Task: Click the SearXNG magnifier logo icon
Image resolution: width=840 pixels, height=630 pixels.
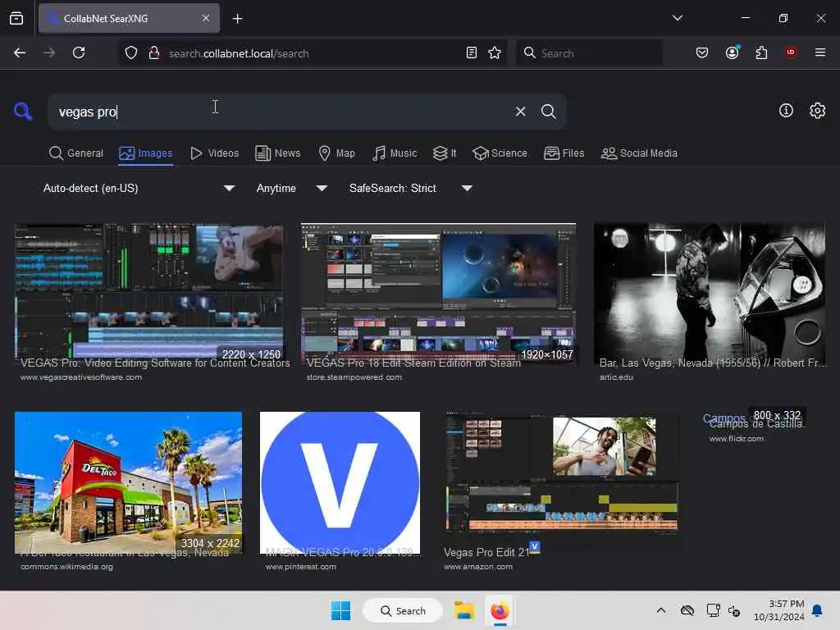Action: tap(23, 112)
